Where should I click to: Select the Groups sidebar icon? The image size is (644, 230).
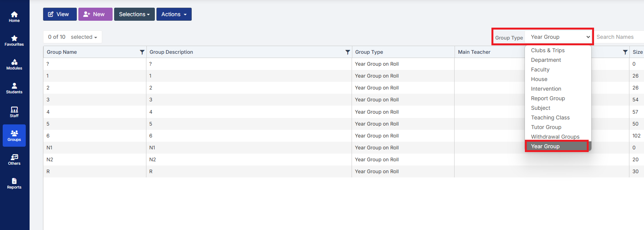14,136
